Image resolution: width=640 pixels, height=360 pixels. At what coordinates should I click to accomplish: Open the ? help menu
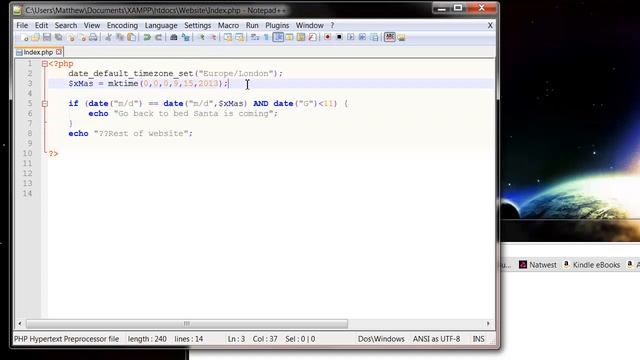click(332, 25)
